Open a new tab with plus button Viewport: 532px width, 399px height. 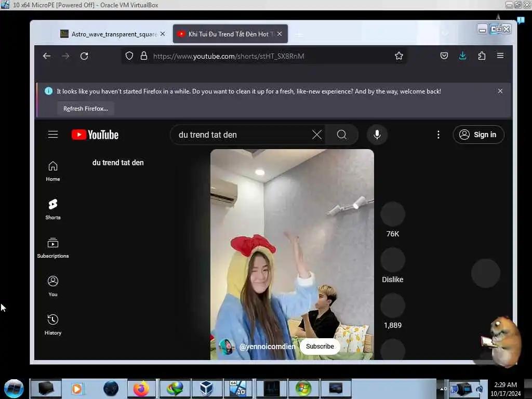299,35
